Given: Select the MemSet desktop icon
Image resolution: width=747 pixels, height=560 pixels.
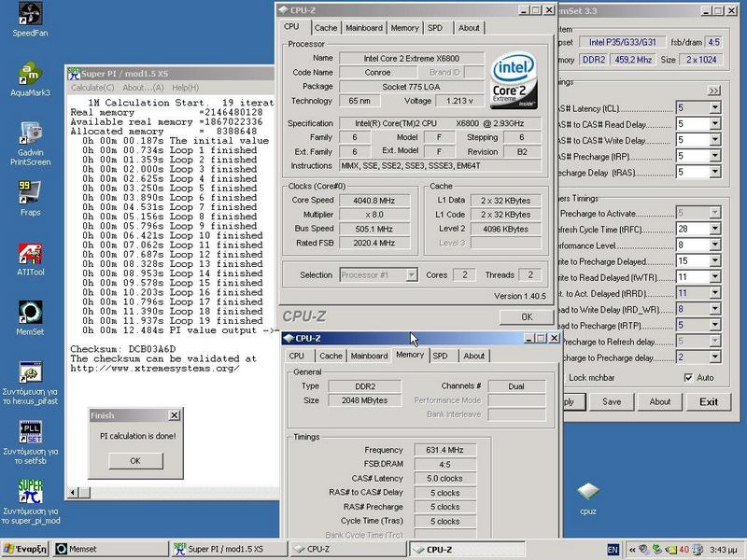Looking at the screenshot, I should tap(31, 313).
